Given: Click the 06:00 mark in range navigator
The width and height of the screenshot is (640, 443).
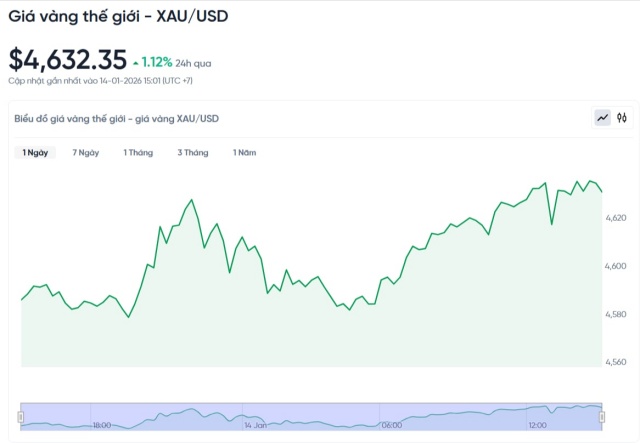Looking at the screenshot, I should [391, 425].
